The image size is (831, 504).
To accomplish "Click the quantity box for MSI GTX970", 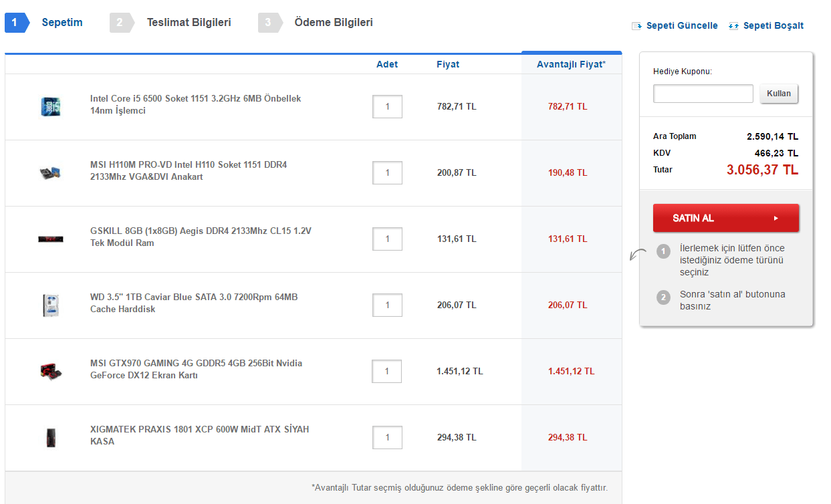I will point(387,371).
